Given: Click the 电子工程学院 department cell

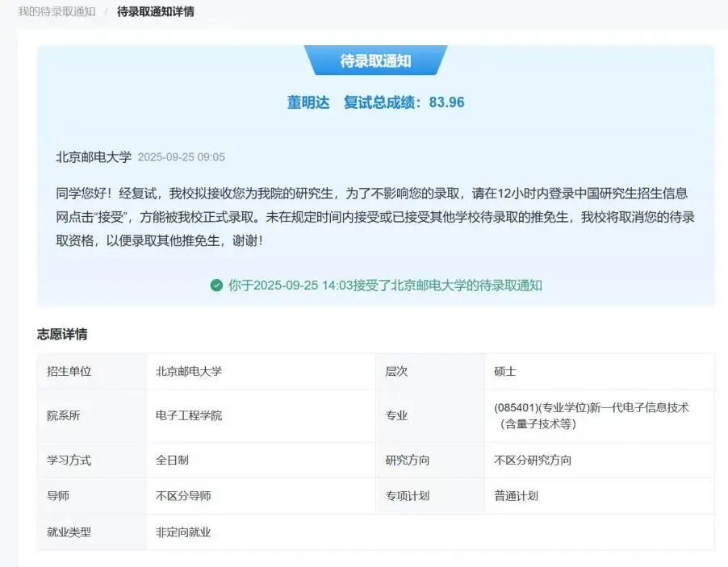Looking at the screenshot, I should click(x=188, y=416).
